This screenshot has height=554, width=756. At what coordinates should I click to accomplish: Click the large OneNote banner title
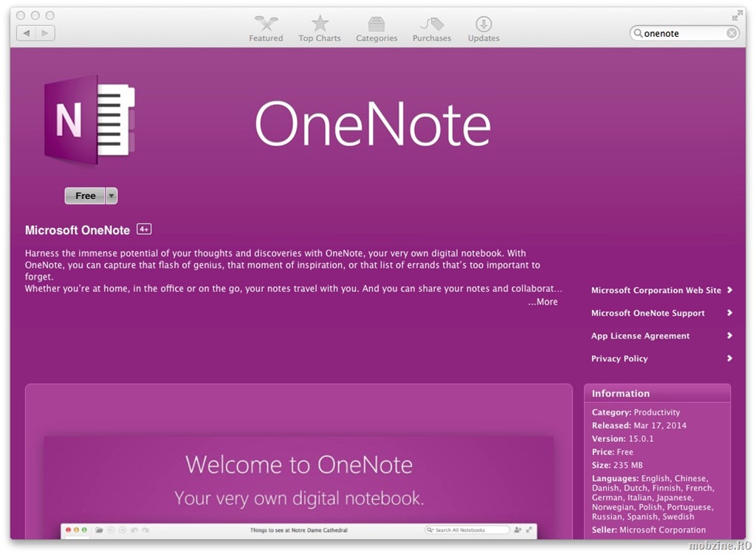[373, 124]
